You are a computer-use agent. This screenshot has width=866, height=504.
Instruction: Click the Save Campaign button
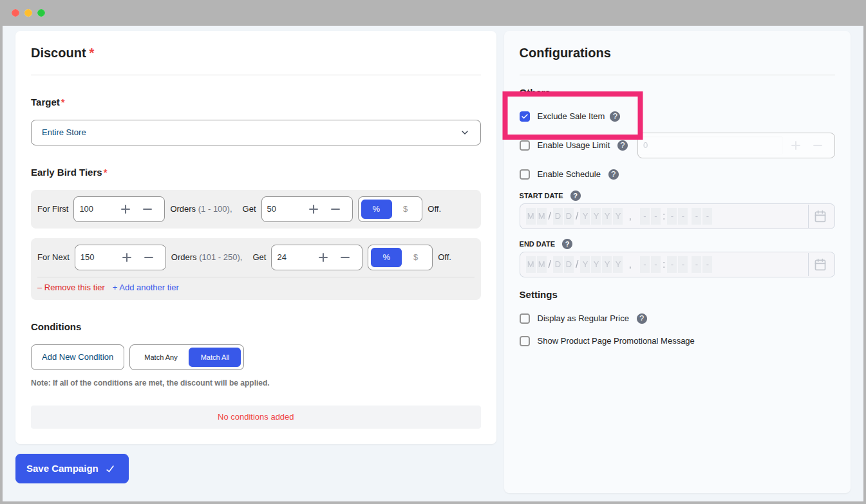coord(72,469)
